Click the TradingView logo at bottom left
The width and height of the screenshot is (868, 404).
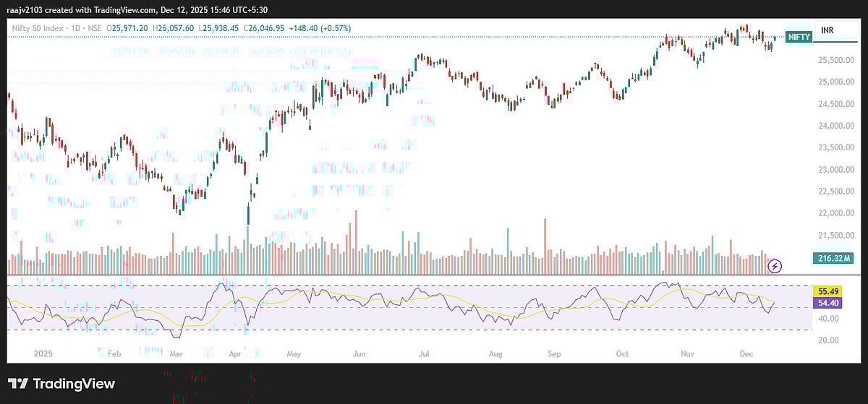[x=61, y=384]
